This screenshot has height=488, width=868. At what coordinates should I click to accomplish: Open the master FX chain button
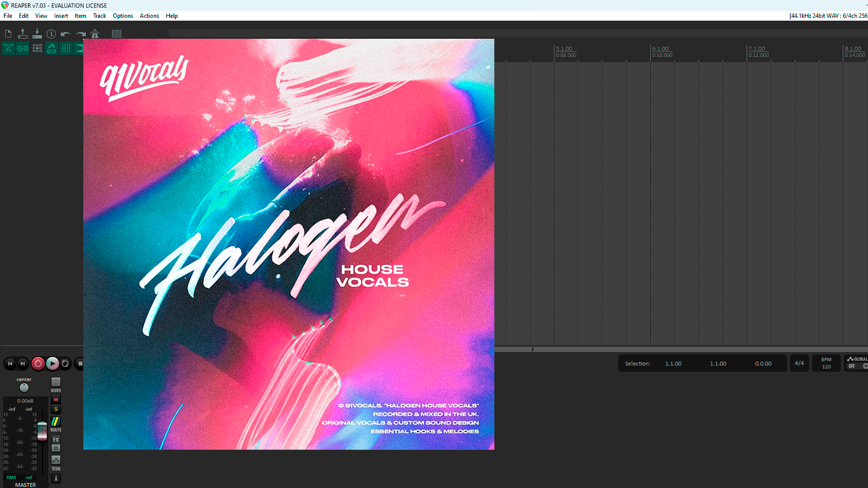pyautogui.click(x=56, y=440)
